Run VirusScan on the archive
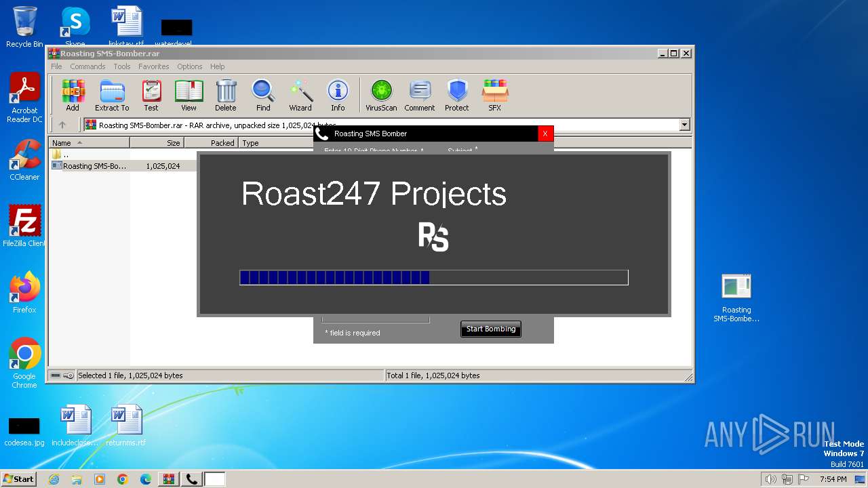868x488 pixels. [381, 95]
